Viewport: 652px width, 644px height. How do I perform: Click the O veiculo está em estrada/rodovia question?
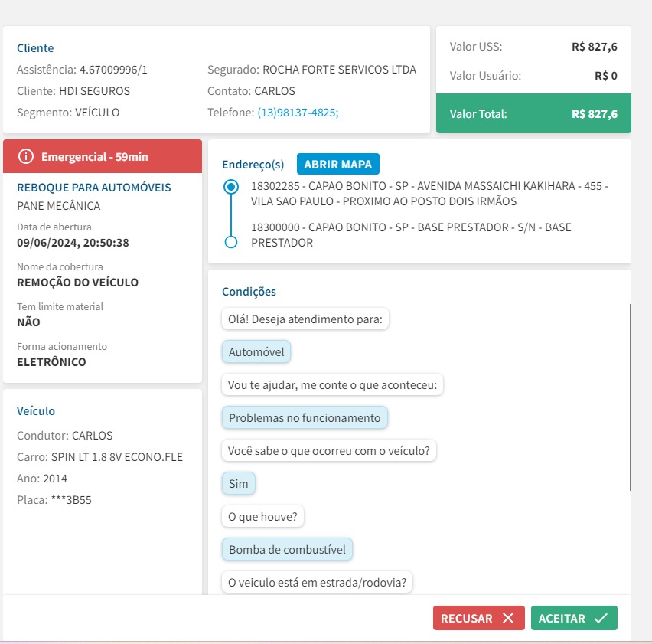coord(317,582)
